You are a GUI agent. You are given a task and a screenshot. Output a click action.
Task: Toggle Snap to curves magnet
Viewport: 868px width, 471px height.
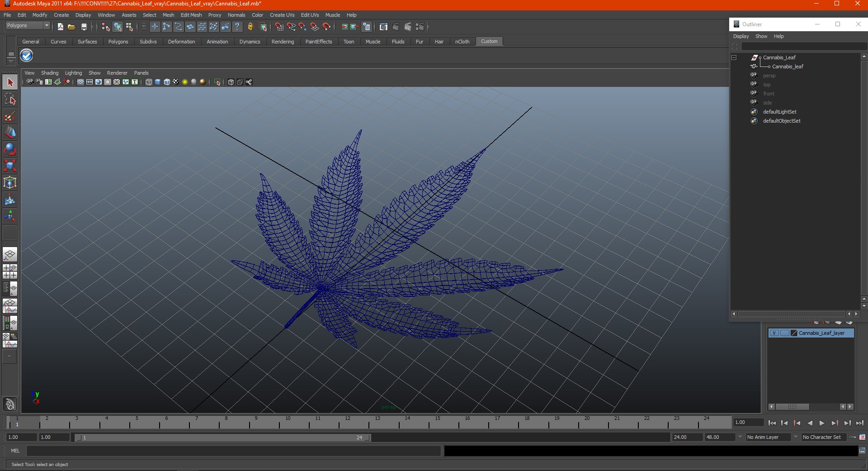(x=291, y=27)
